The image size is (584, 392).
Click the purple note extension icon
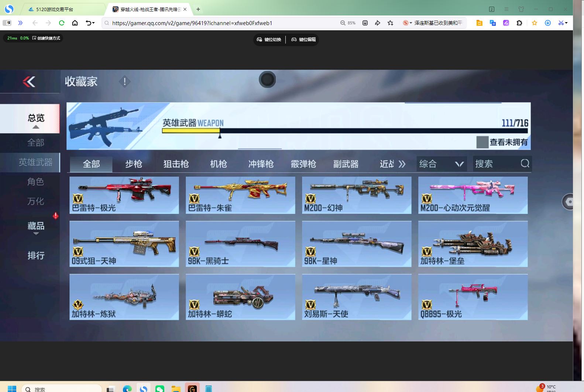click(x=506, y=23)
